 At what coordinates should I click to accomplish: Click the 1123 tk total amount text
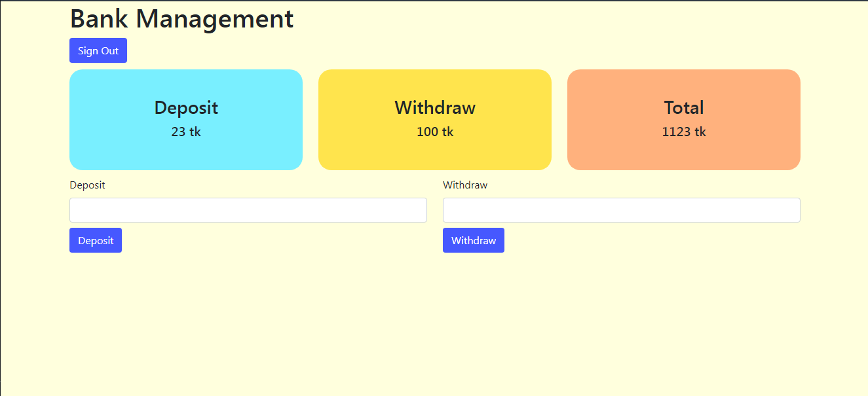[x=683, y=132]
